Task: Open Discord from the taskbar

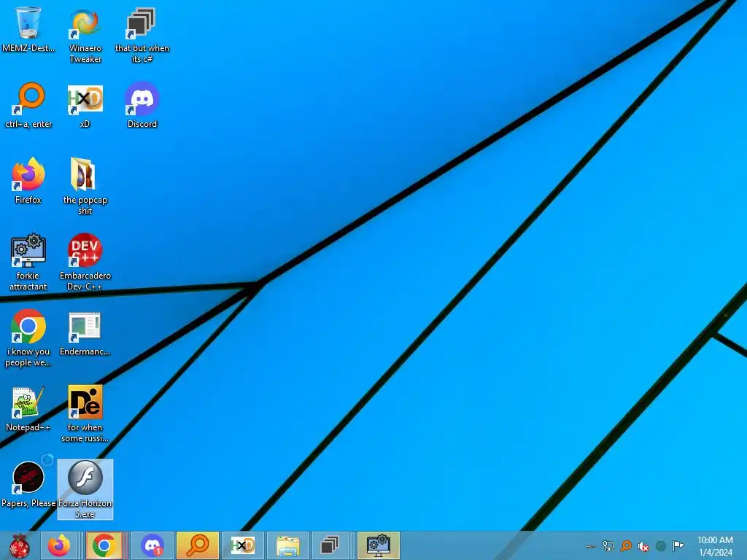Action: (x=152, y=545)
